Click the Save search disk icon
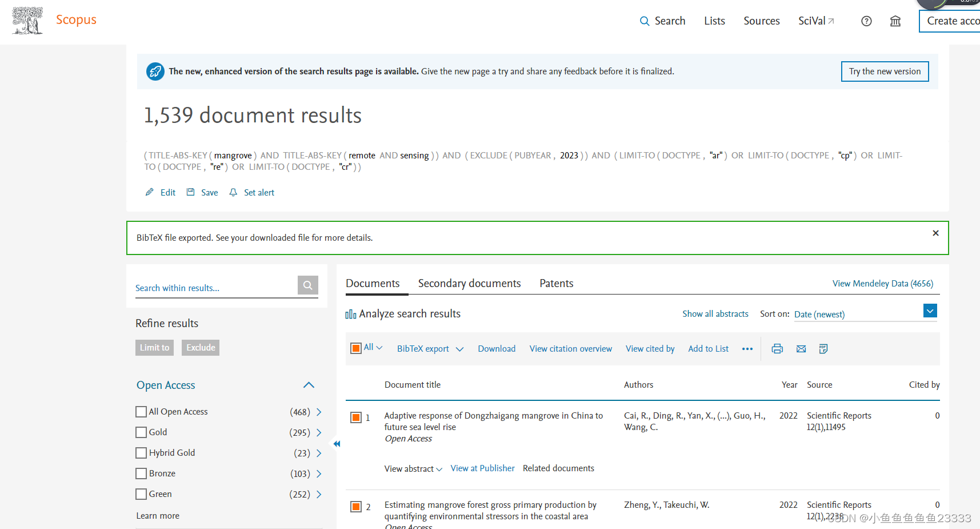Screen dimensions: 980x529 coord(191,192)
